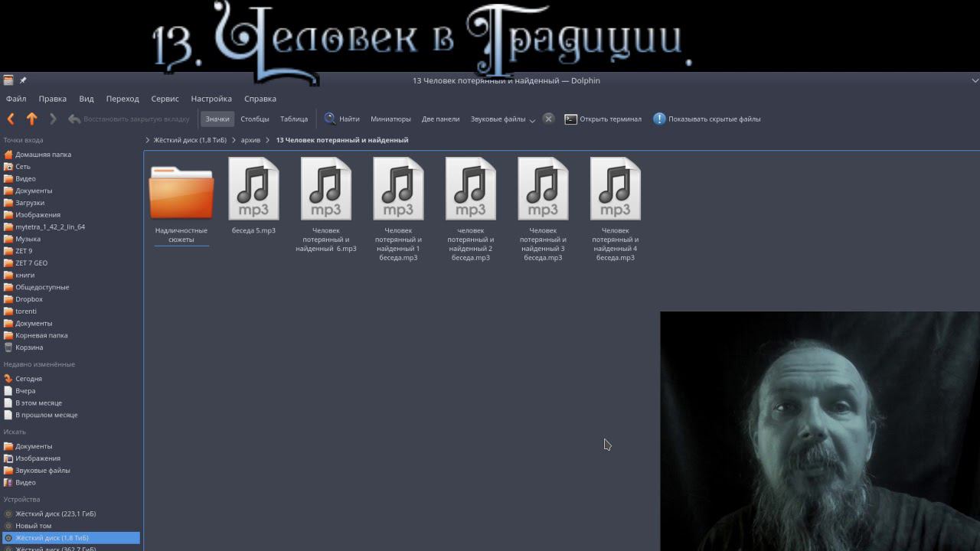Viewport: 980px width, 551px height.
Task: Expand the chevron before архив breadcrumb
Action: pos(234,140)
